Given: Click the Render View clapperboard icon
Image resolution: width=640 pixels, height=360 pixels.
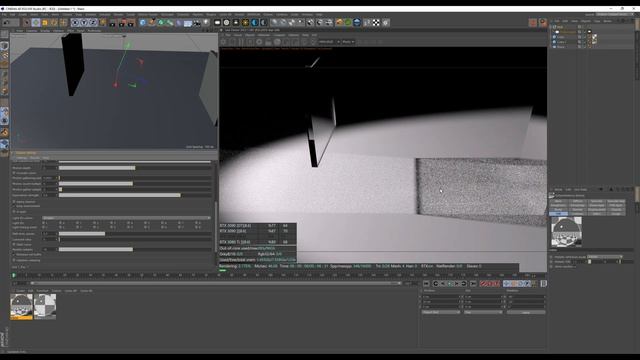Looking at the screenshot, I should click(112, 23).
